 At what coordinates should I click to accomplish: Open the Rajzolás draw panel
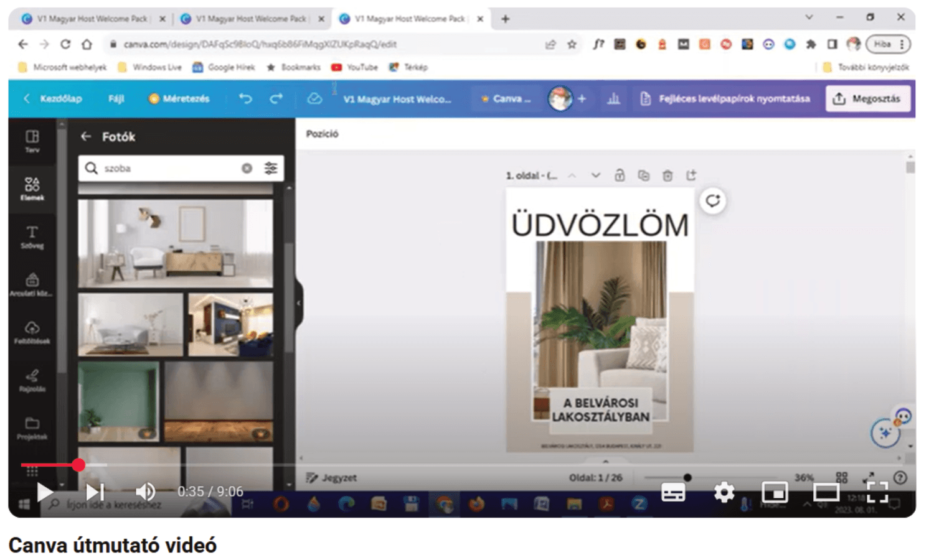[x=32, y=380]
